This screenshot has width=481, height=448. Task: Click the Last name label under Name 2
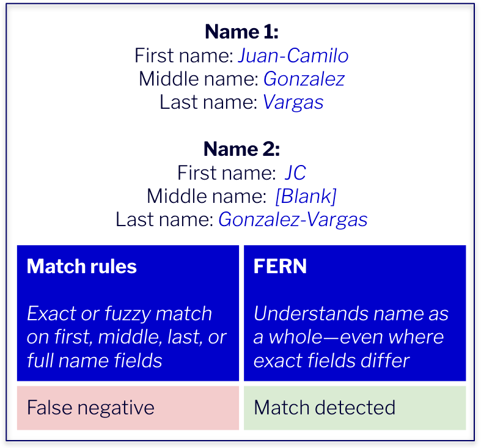coord(164,219)
